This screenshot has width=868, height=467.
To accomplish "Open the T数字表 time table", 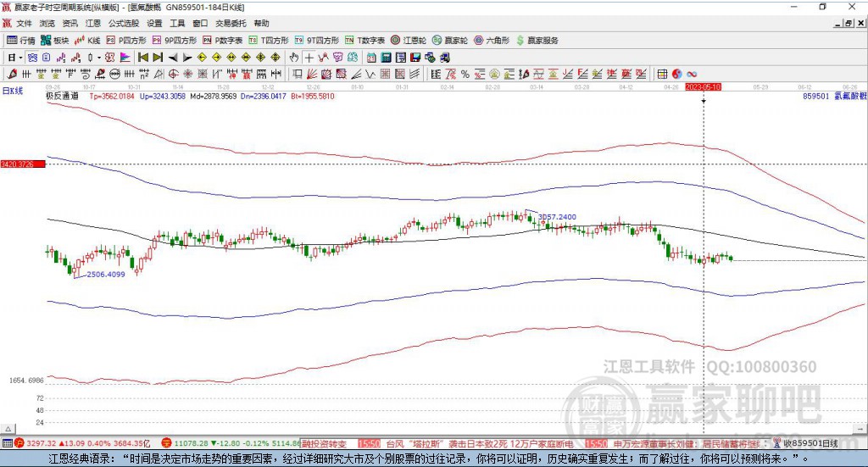I will pyautogui.click(x=364, y=41).
